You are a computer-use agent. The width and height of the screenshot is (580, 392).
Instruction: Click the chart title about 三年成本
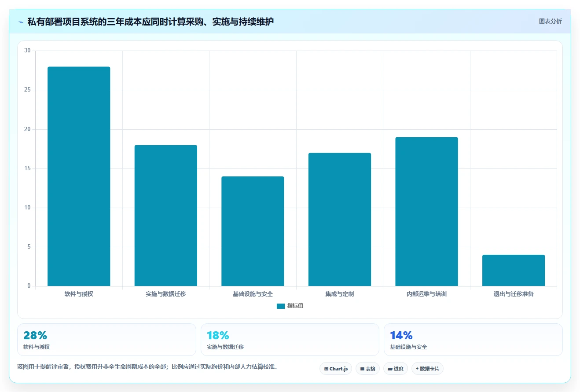coord(151,22)
